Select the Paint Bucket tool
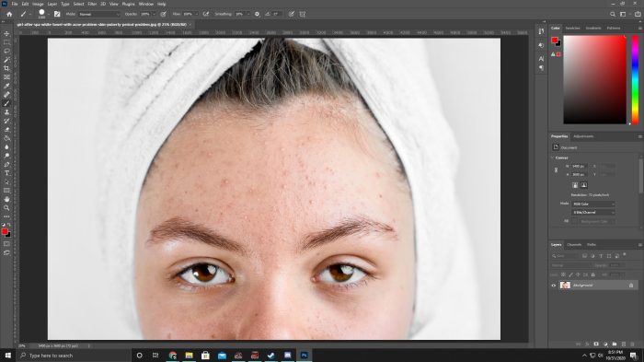Image resolution: width=644 pixels, height=362 pixels. [x=6, y=138]
